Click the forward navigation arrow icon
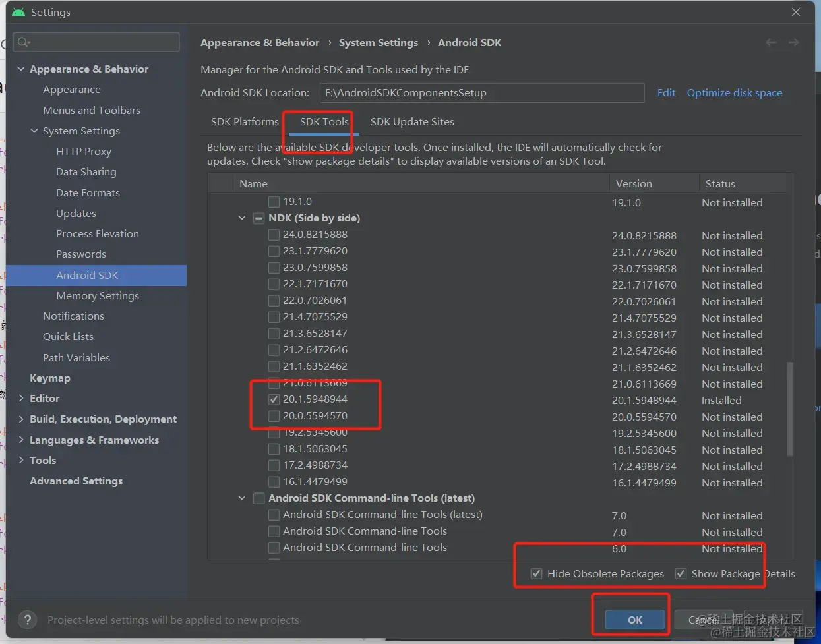The width and height of the screenshot is (821, 644). (793, 42)
